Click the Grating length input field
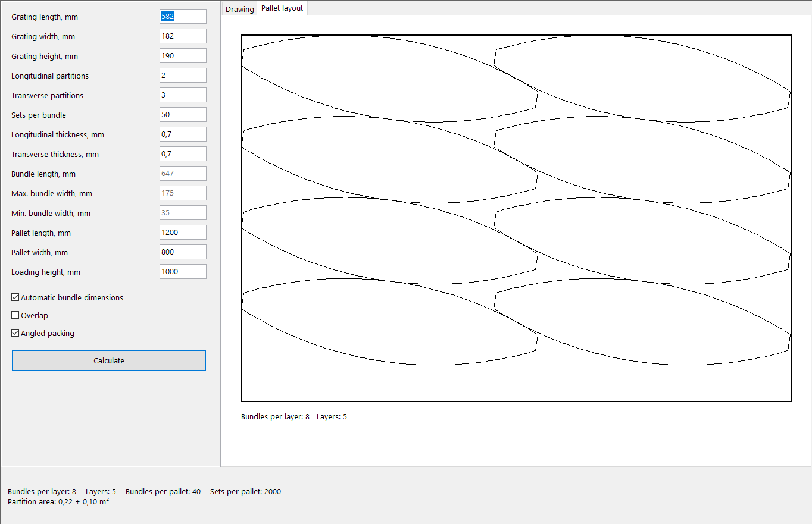 coord(183,17)
